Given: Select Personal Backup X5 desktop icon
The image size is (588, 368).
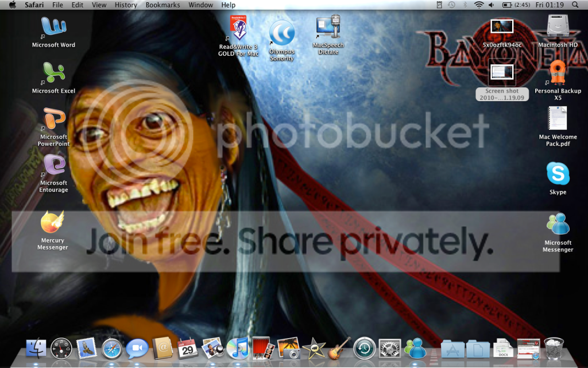Looking at the screenshot, I should click(x=558, y=73).
